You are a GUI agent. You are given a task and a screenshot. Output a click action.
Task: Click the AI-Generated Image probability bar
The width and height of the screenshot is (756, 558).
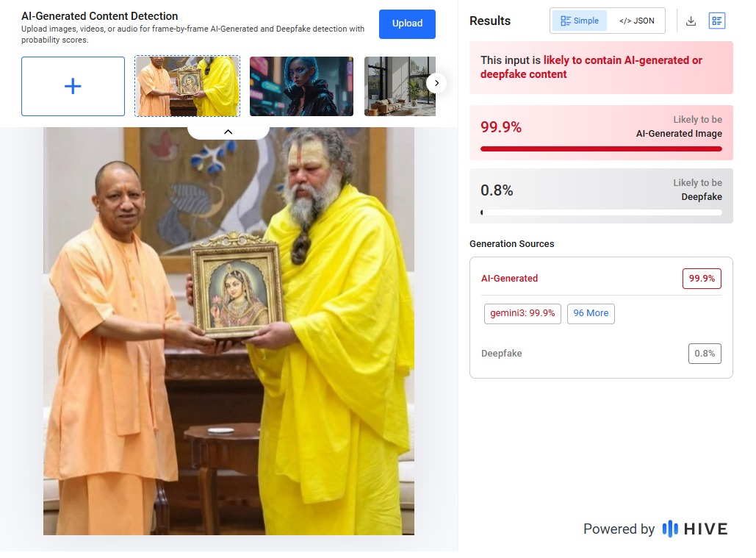click(x=601, y=149)
